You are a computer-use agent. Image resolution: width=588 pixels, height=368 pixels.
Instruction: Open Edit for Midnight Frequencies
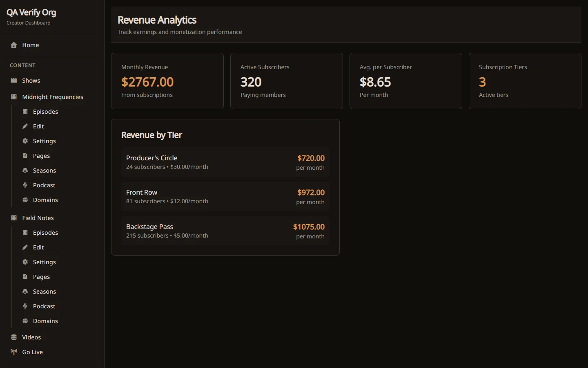pos(58,126)
